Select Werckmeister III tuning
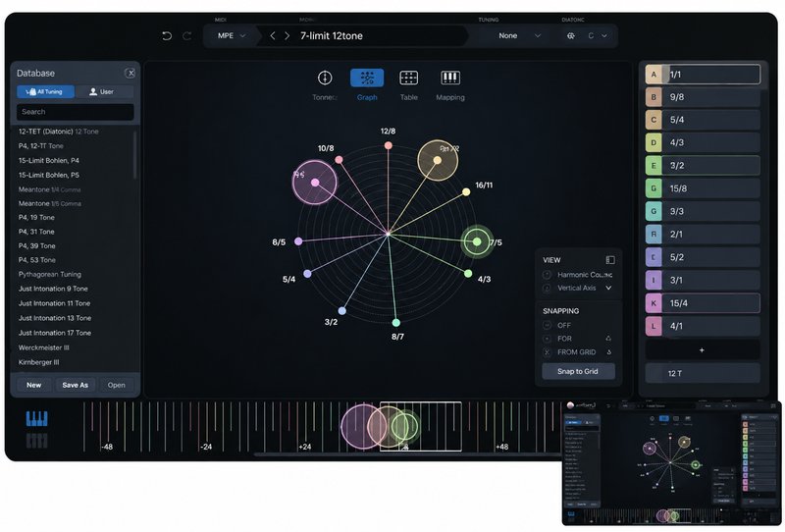 point(43,347)
